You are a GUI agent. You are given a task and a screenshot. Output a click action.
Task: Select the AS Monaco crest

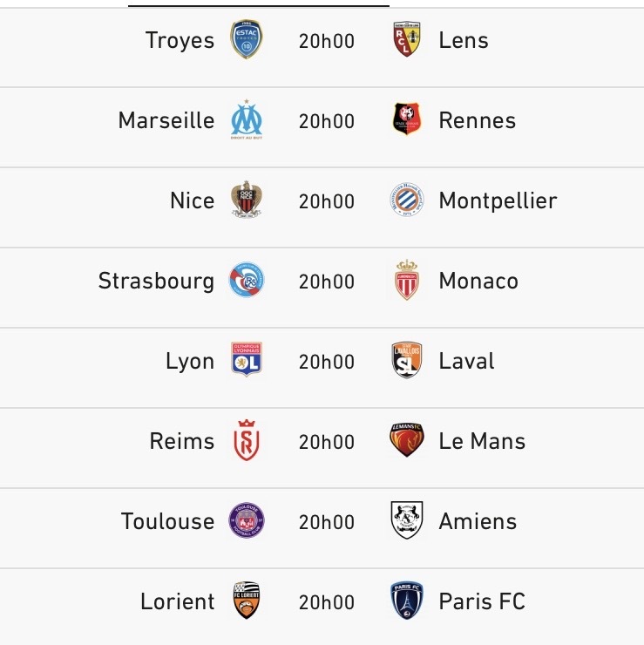click(x=407, y=281)
